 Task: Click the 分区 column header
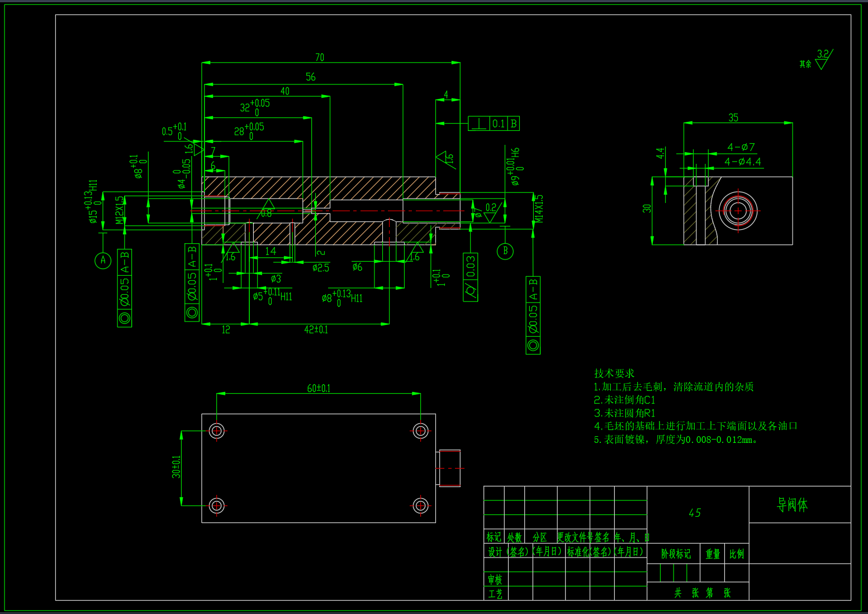coord(540,537)
